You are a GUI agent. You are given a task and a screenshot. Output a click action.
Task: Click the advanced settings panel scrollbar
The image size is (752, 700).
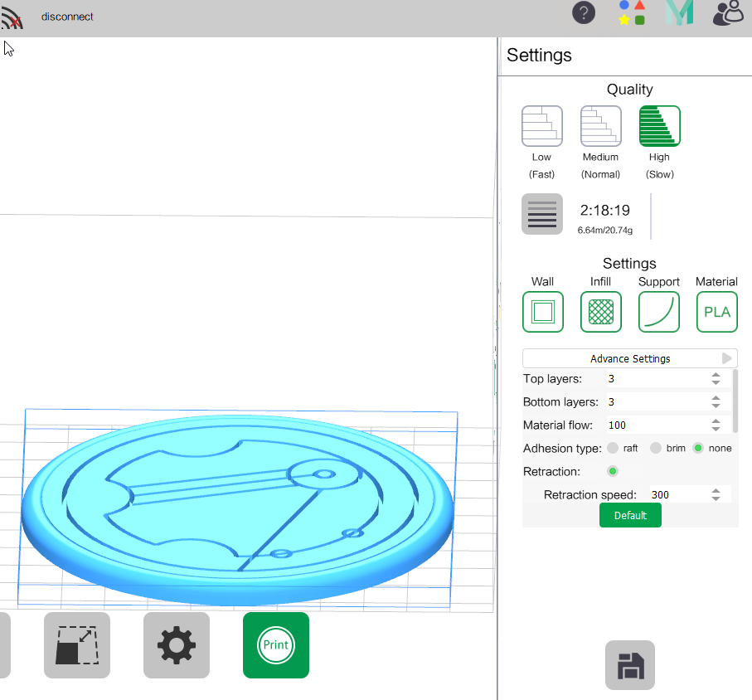pos(735,401)
